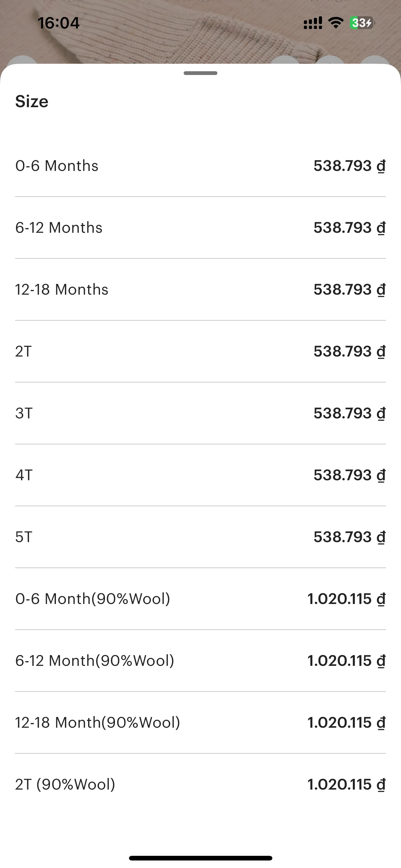
Task: Select 0-6 Month(90%Wool) option
Action: 200,599
